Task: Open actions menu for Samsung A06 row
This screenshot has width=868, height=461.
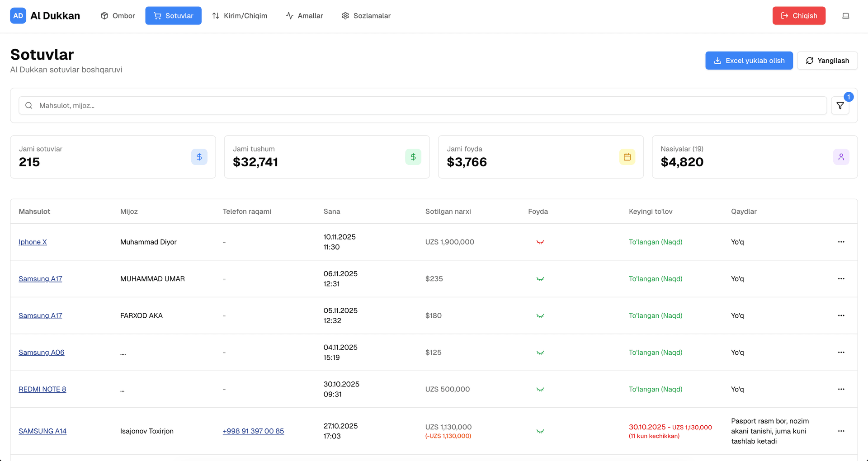Action: click(x=841, y=353)
